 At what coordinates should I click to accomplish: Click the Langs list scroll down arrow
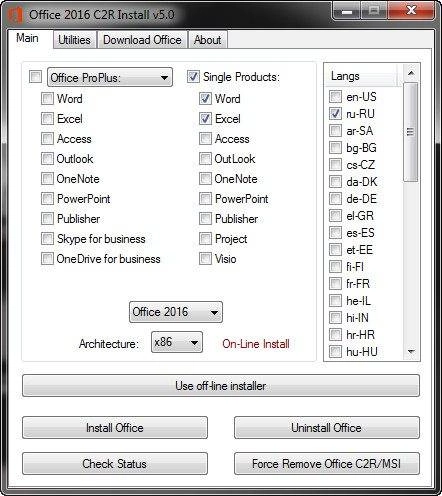[x=411, y=351]
